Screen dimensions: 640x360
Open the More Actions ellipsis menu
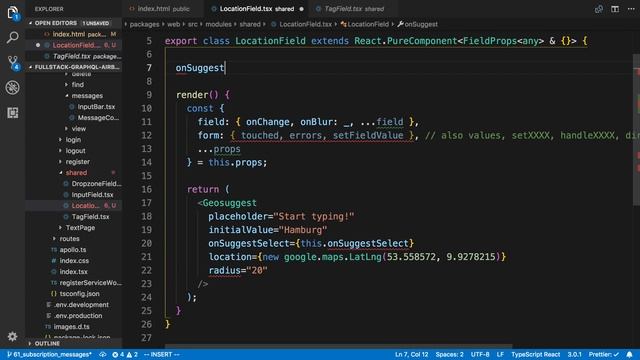coord(631,9)
